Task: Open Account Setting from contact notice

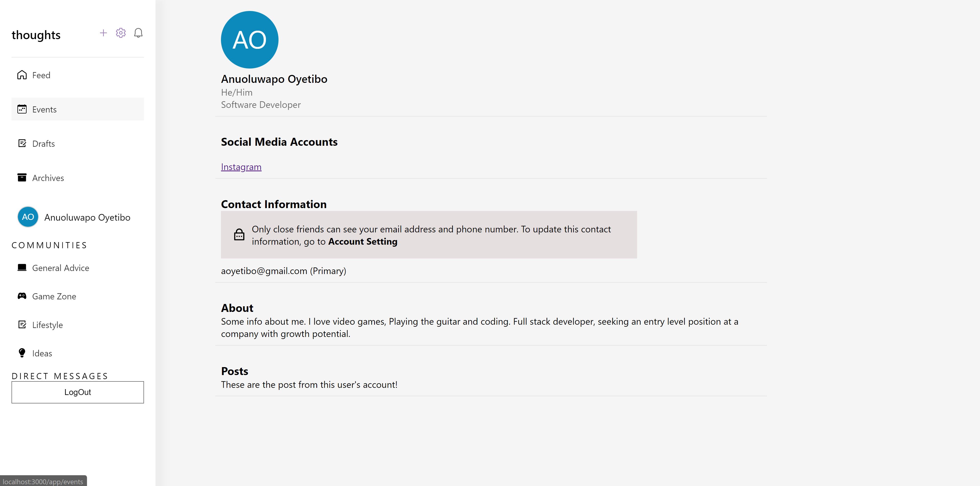Action: (363, 242)
